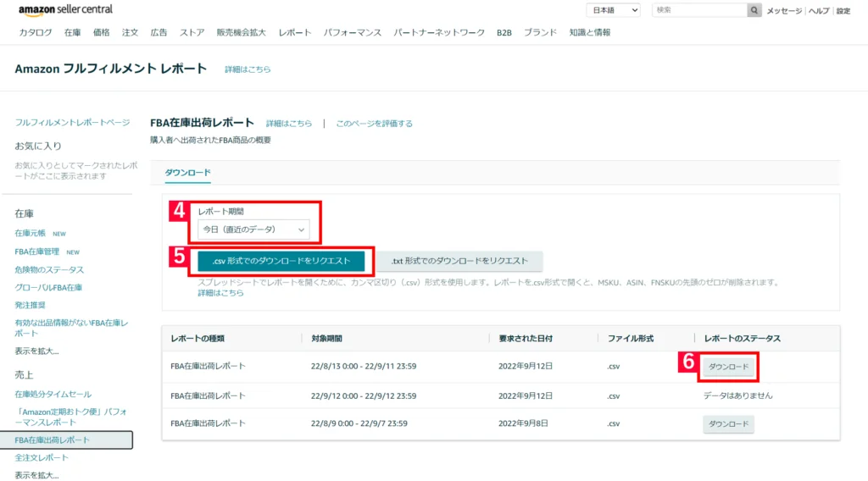
Task: Click このページを評価する link
Action: (374, 124)
